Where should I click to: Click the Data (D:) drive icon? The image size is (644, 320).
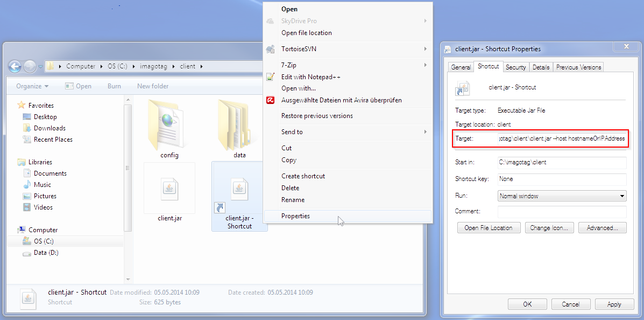pos(27,253)
